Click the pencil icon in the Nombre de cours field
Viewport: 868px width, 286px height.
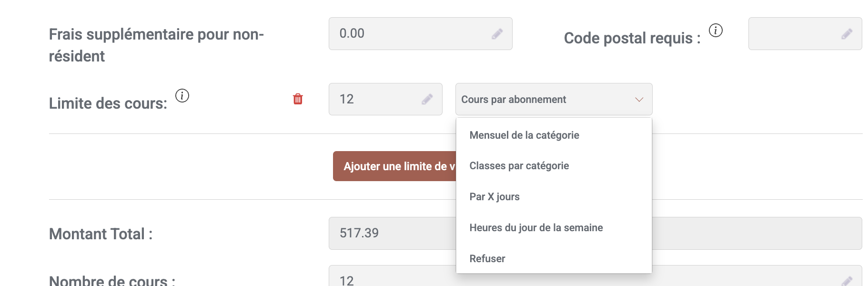[x=847, y=281]
